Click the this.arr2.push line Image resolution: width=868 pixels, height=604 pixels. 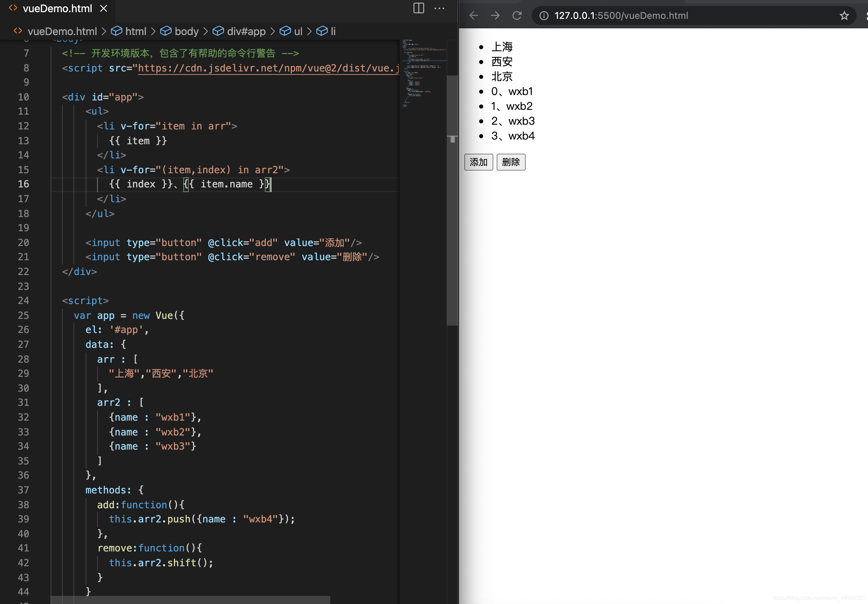tap(202, 519)
